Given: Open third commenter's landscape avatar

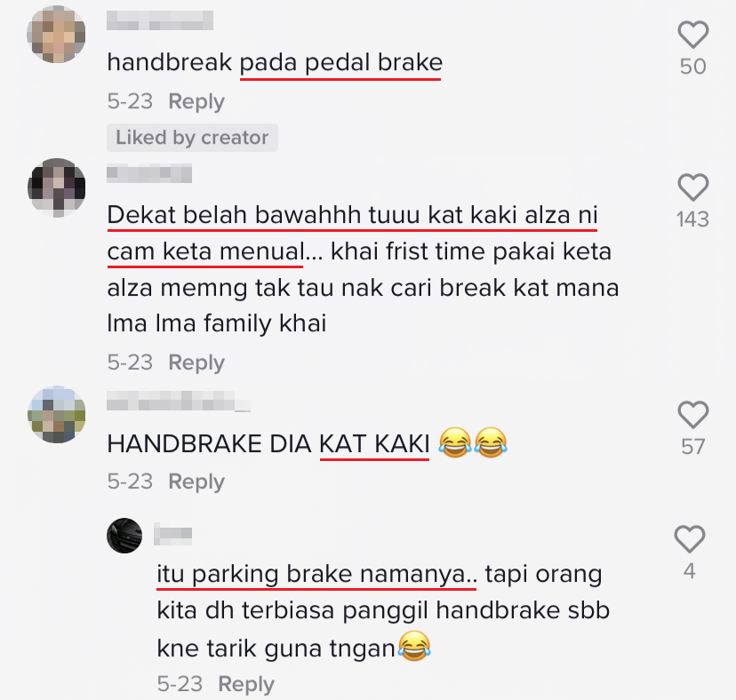Looking at the screenshot, I should [56, 415].
